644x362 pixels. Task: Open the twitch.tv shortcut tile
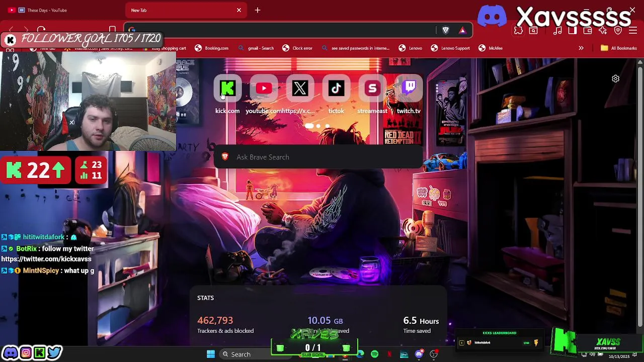(409, 89)
